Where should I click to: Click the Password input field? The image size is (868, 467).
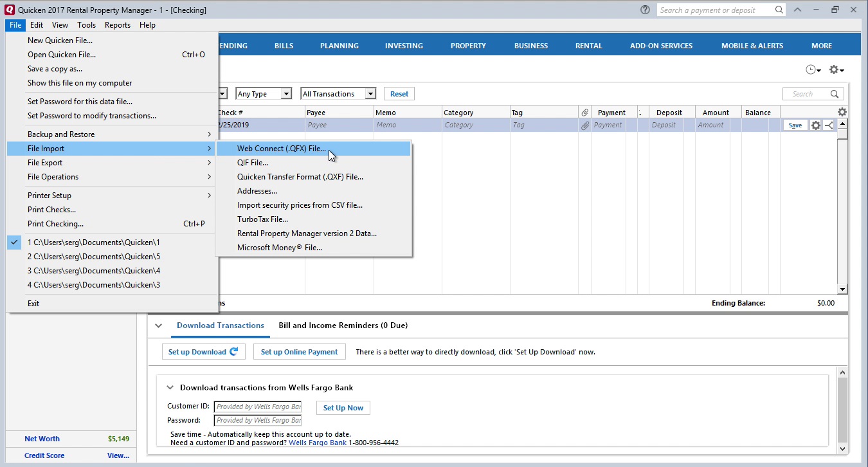click(257, 420)
